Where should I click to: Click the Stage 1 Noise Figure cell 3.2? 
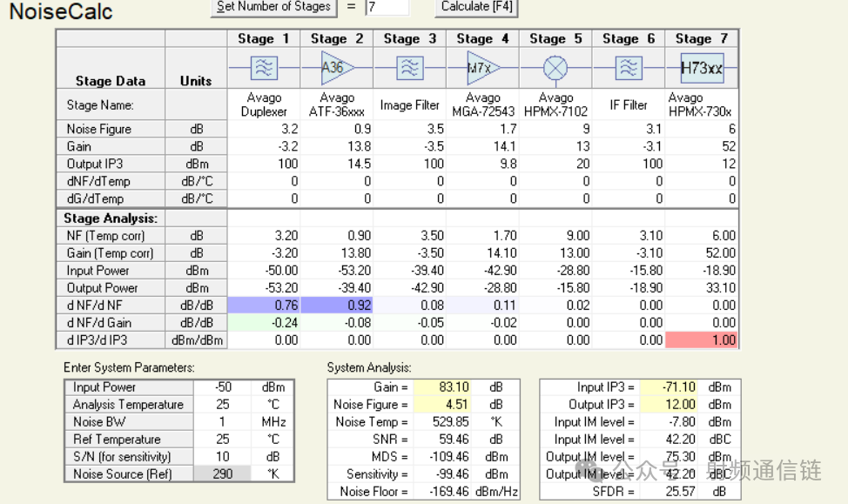[x=264, y=129]
